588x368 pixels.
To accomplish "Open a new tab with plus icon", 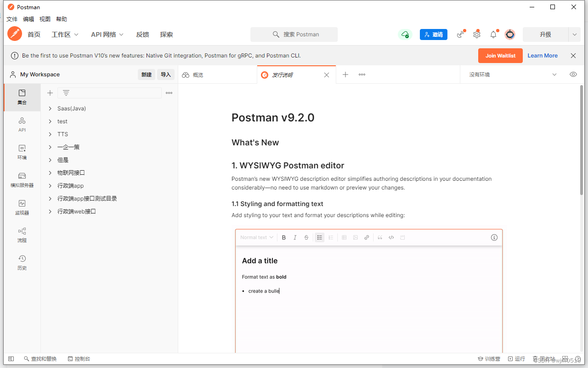I will pos(345,75).
